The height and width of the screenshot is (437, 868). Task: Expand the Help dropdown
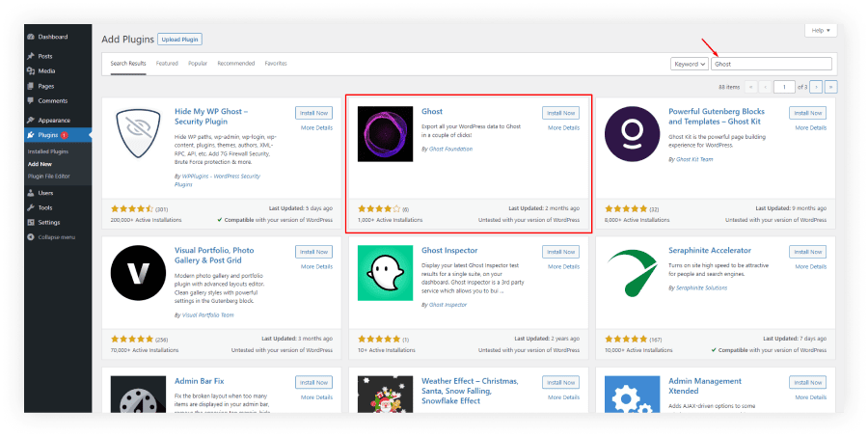(821, 31)
